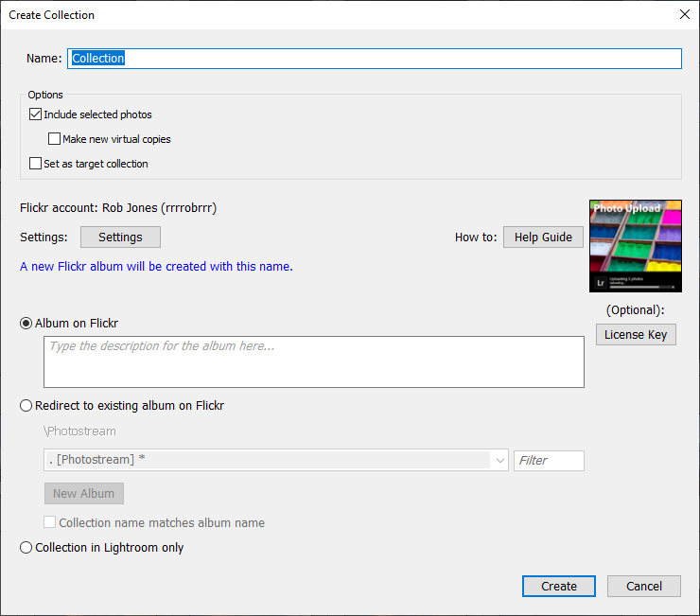This screenshot has width=700, height=616.
Task: Open the Help Guide
Action: (543, 237)
